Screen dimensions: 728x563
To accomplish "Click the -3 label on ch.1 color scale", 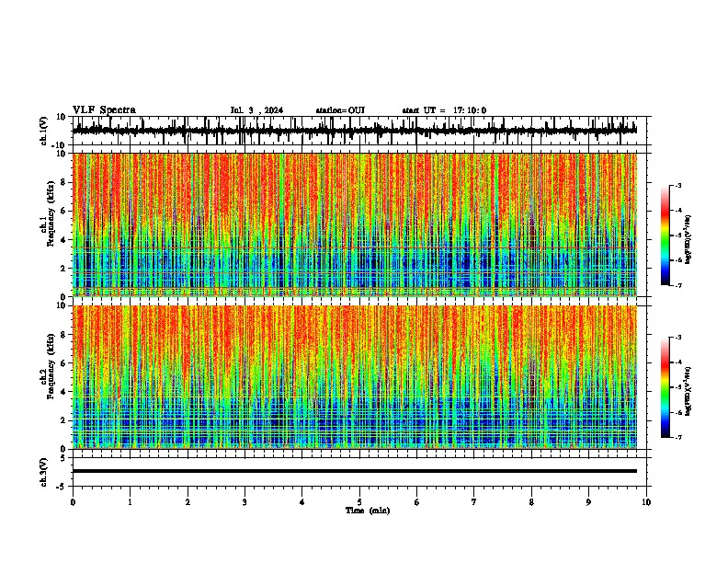I will coord(677,185).
